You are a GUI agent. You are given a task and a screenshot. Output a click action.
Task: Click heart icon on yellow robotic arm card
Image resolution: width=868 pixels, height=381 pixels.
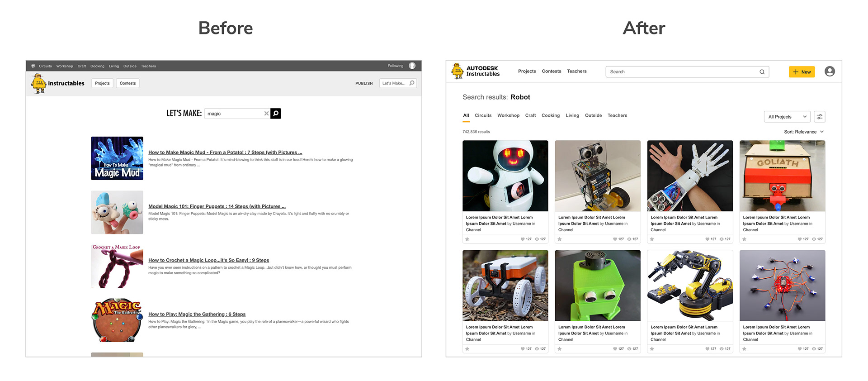tap(708, 349)
